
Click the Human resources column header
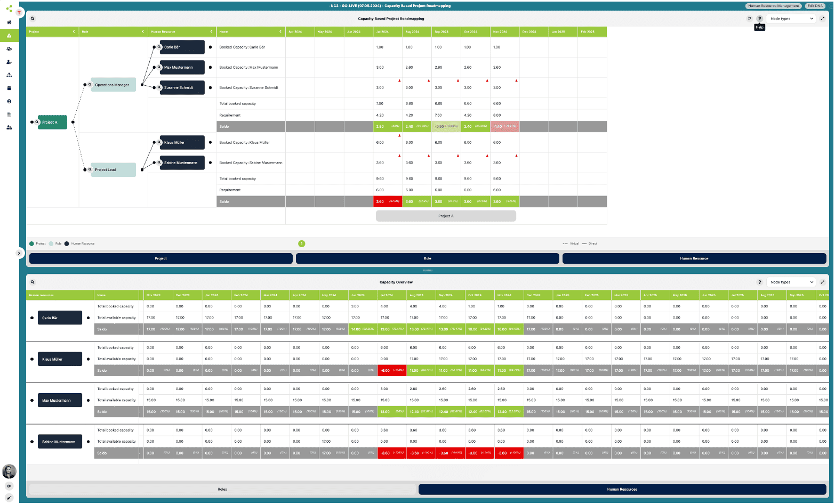pyautogui.click(x=60, y=295)
